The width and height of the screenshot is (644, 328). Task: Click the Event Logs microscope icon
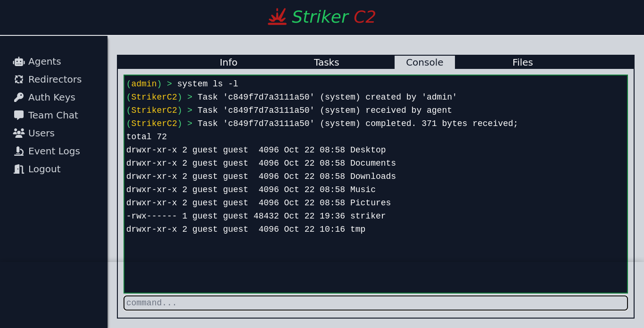pyautogui.click(x=19, y=151)
